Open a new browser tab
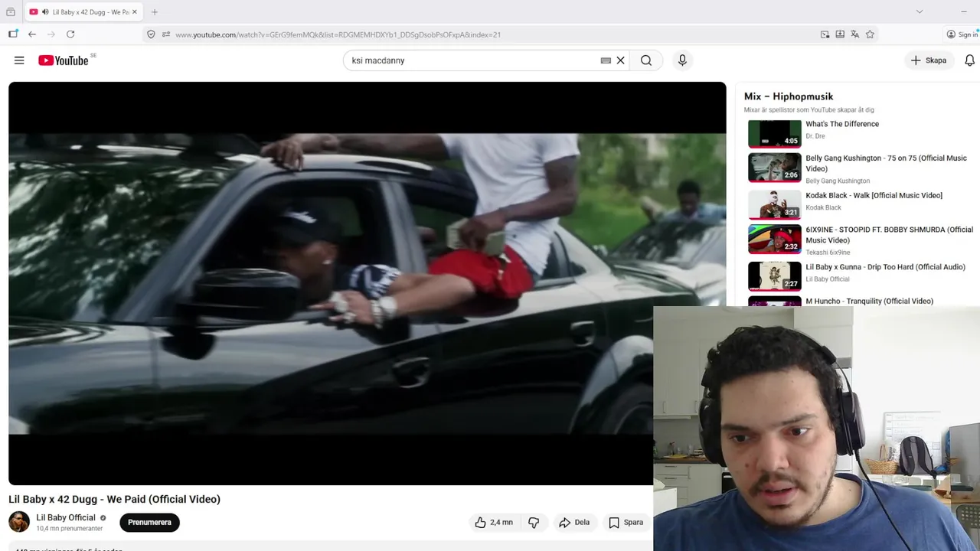Screen dimensions: 980x551 coord(155,12)
